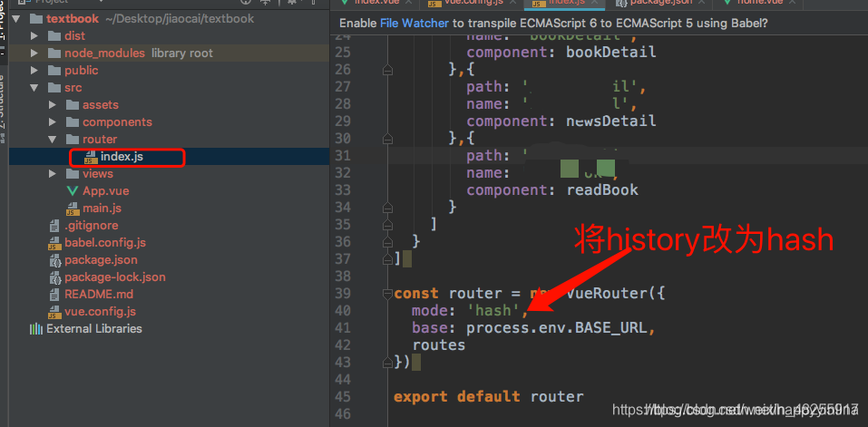This screenshot has width=868, height=427.
Task: Expand the components folder arrow
Action: tap(53, 121)
